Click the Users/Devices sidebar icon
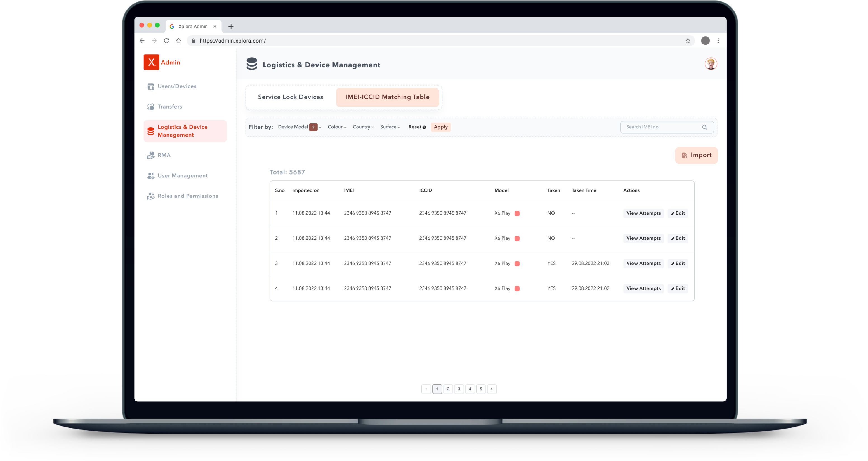 point(151,86)
